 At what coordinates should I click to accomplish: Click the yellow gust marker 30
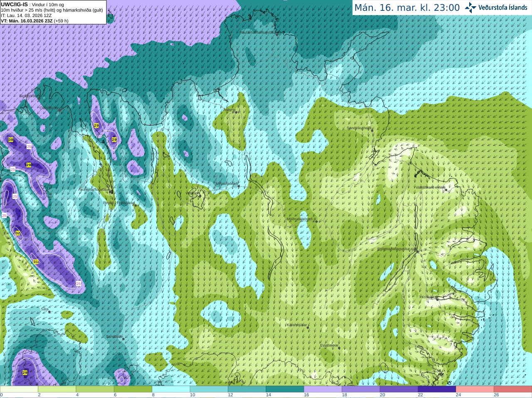click(11, 140)
